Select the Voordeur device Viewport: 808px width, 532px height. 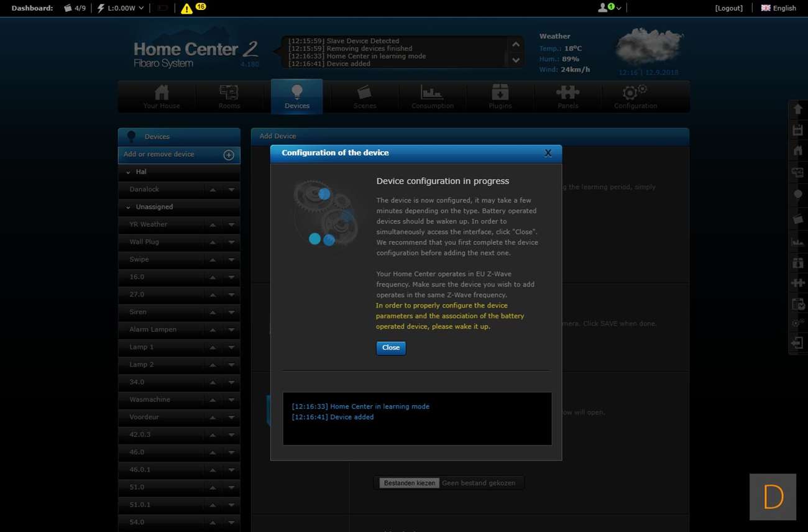point(145,417)
